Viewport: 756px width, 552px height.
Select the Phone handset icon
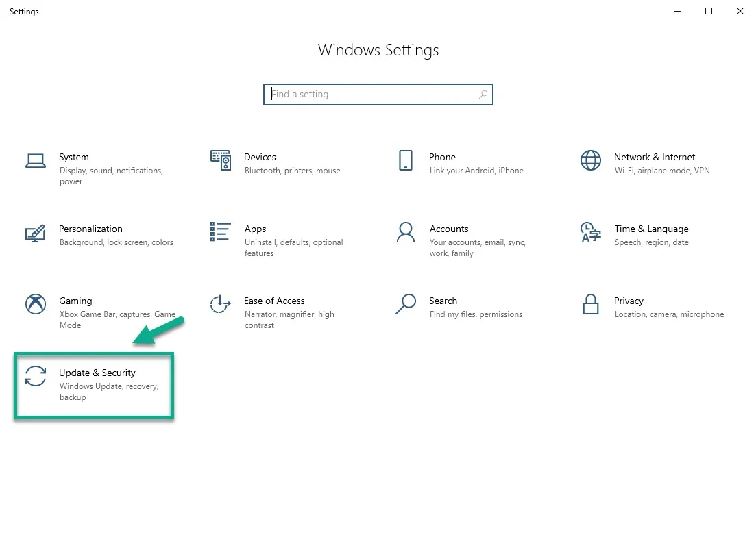(x=406, y=160)
